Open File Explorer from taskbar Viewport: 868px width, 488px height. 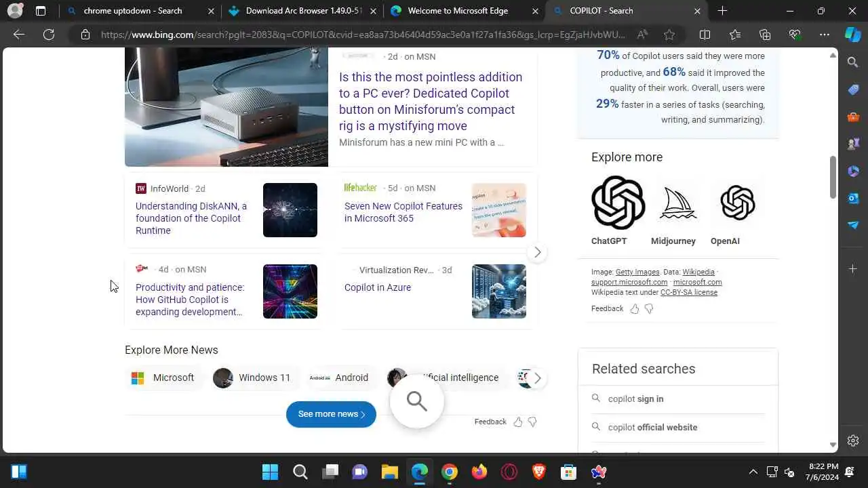389,472
